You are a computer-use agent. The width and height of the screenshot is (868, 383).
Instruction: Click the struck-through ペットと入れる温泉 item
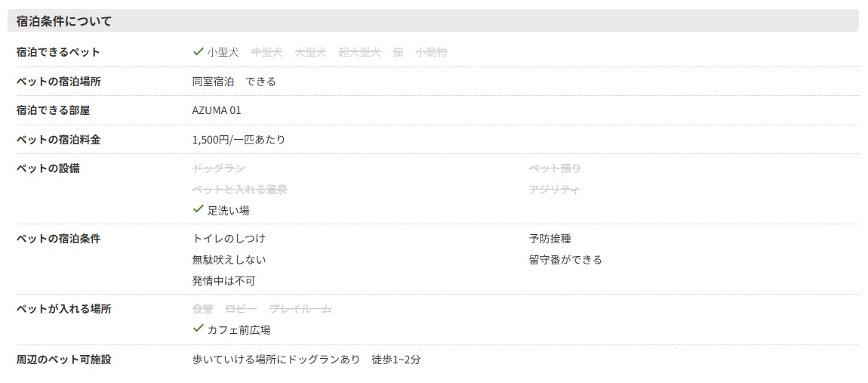[x=239, y=190]
